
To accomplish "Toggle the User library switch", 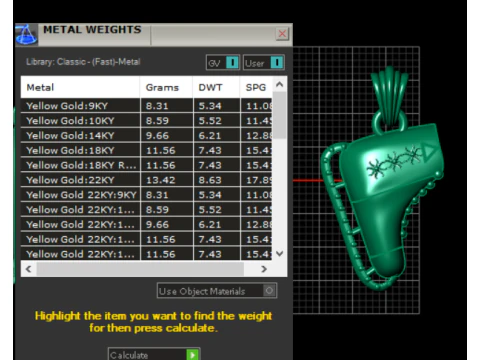I will [x=263, y=63].
